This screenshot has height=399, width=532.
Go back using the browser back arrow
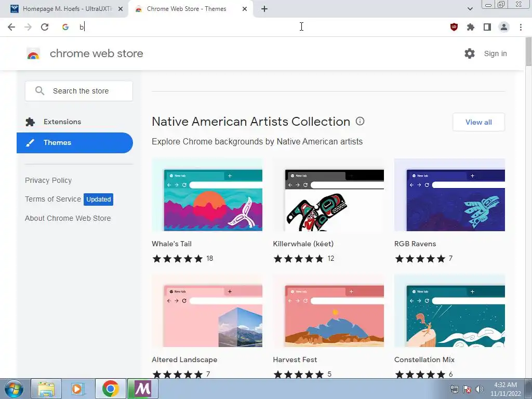point(11,27)
